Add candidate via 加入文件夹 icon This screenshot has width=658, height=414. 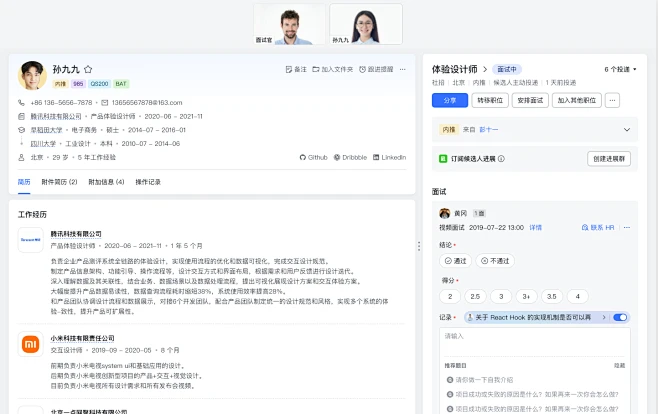pos(315,69)
